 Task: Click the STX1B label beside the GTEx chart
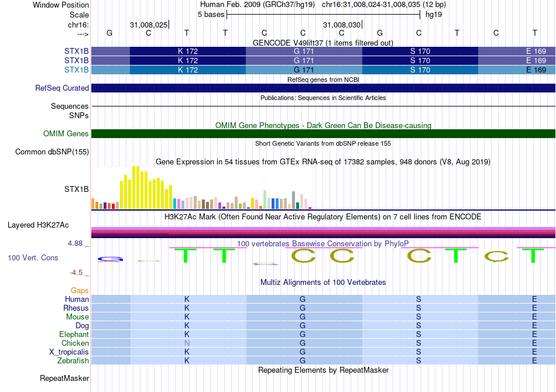[x=76, y=189]
